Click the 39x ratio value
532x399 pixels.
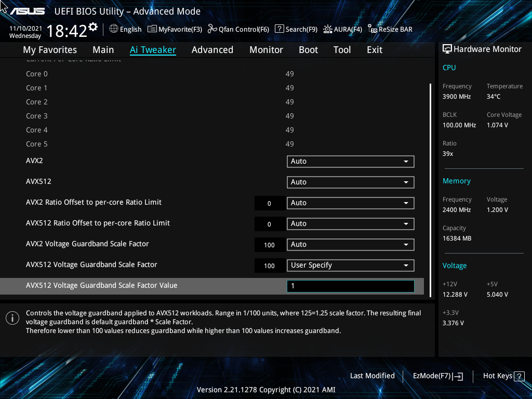(447, 154)
